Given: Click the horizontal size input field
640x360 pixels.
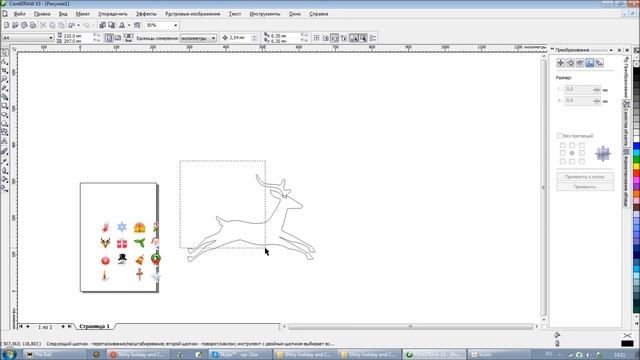Looking at the screenshot, I should click(582, 89).
